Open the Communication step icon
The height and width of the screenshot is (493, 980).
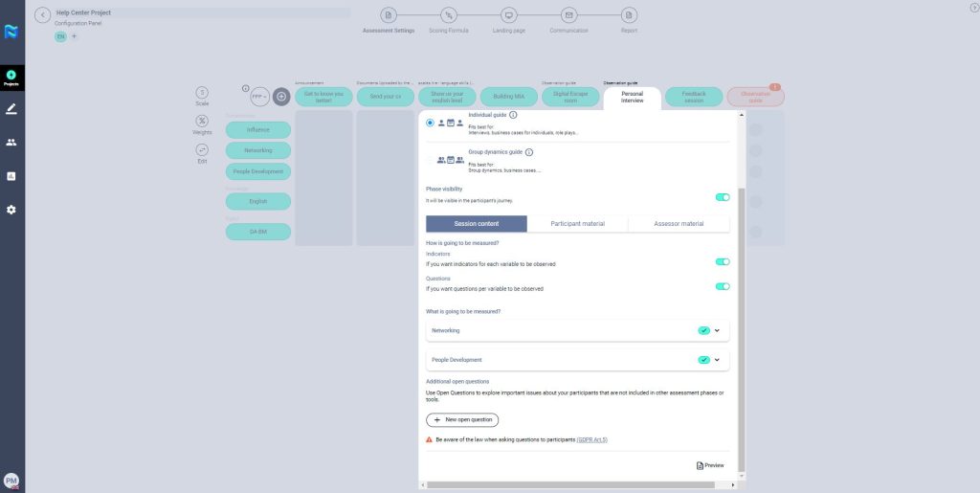[569, 15]
